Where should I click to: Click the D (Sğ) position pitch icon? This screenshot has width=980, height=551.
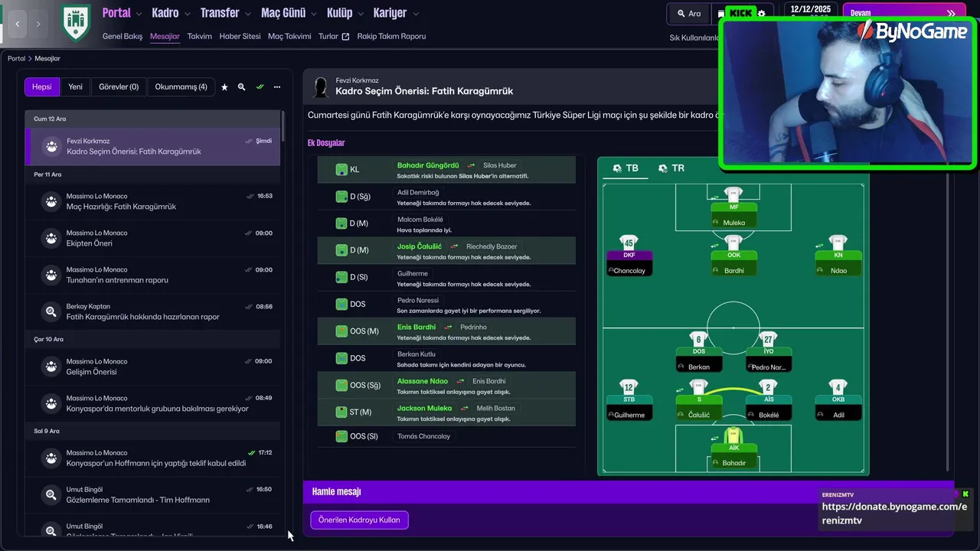[341, 197]
